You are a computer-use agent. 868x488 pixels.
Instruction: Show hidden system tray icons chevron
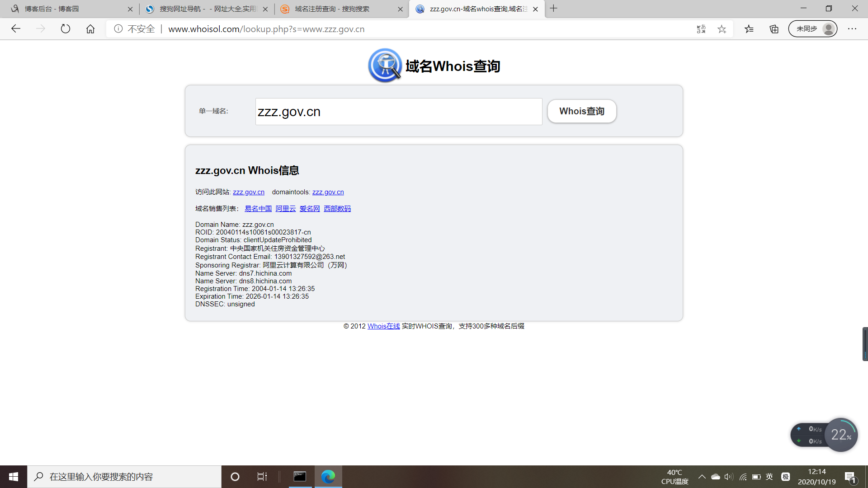(702, 477)
